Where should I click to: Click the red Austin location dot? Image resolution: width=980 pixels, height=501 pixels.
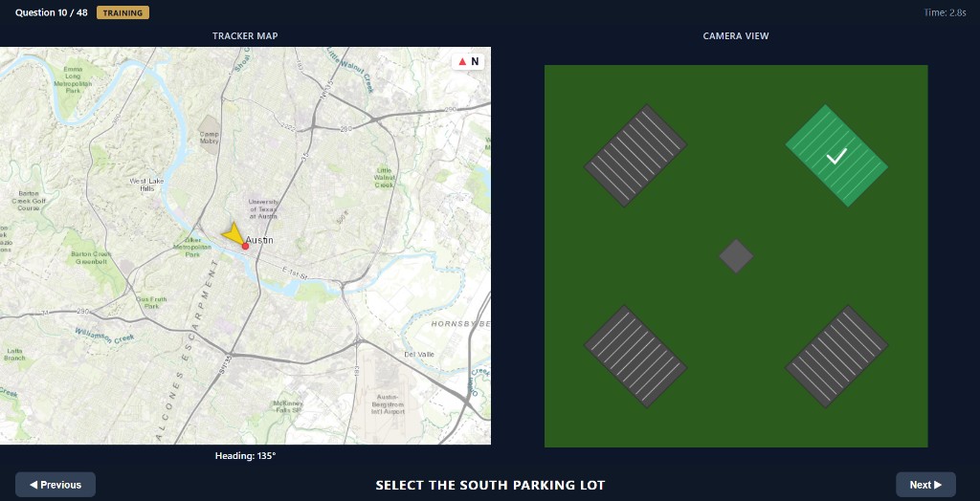(x=245, y=247)
